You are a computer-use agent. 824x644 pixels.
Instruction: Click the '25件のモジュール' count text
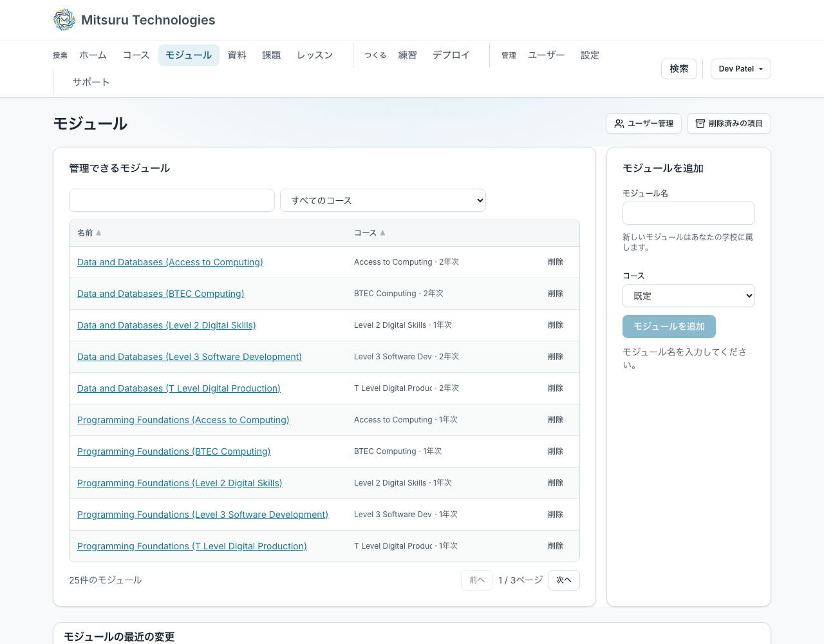pyautogui.click(x=106, y=580)
